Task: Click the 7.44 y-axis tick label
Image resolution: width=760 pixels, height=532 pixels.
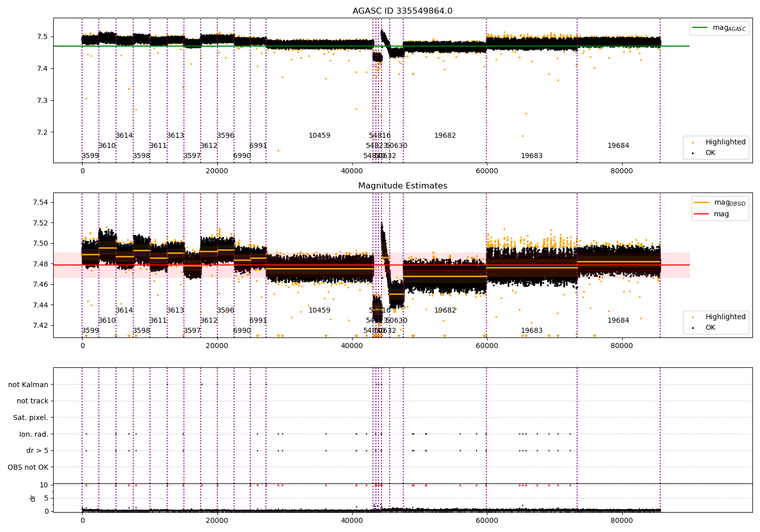Action: coord(40,305)
